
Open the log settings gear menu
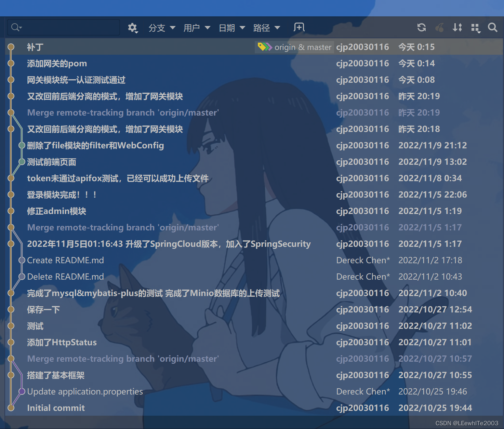point(133,28)
